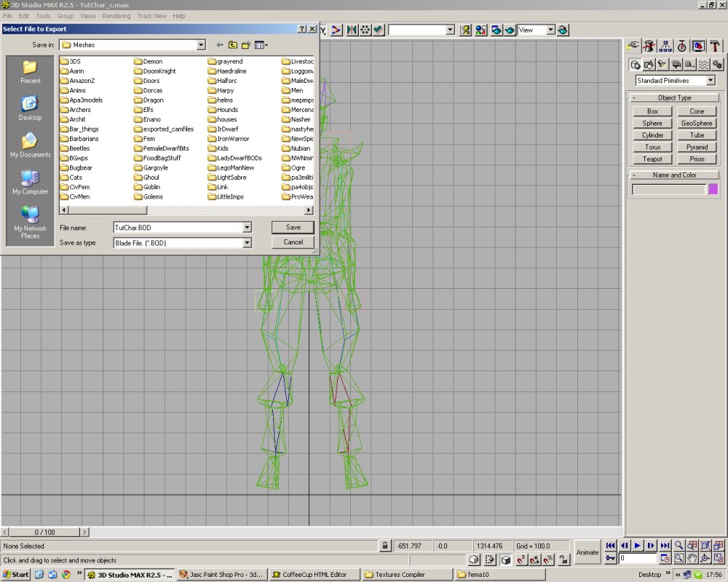728x582 pixels.
Task: Toggle Crossing/Window selection dotted-box button
Action: 490,559
